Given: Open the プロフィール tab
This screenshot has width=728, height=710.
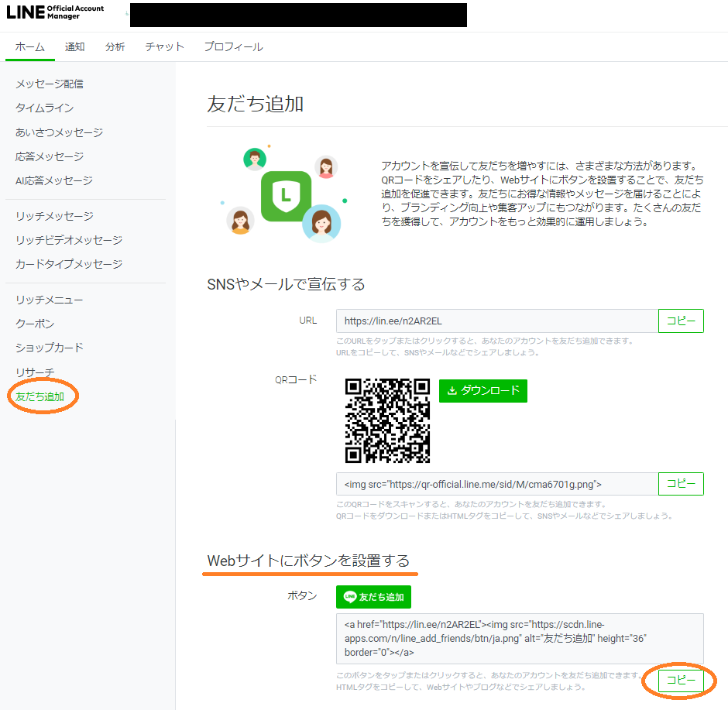Looking at the screenshot, I should click(x=234, y=47).
